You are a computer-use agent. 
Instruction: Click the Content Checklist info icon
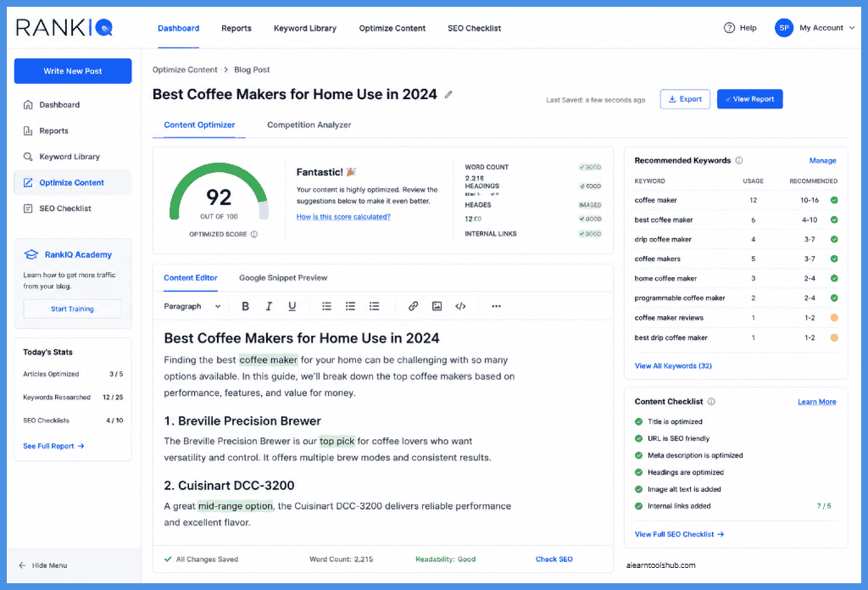[x=711, y=402]
